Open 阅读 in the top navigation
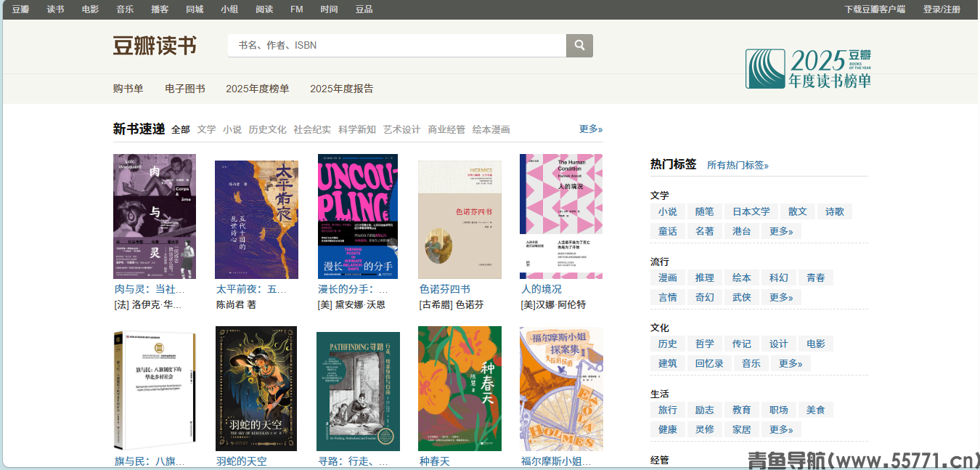 tap(264, 9)
